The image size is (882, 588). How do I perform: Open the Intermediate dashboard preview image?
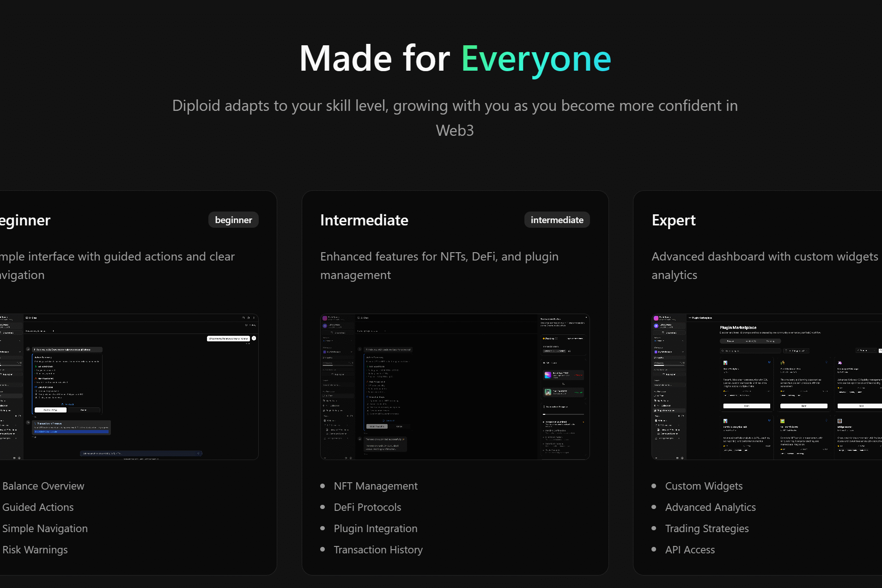pos(455,387)
